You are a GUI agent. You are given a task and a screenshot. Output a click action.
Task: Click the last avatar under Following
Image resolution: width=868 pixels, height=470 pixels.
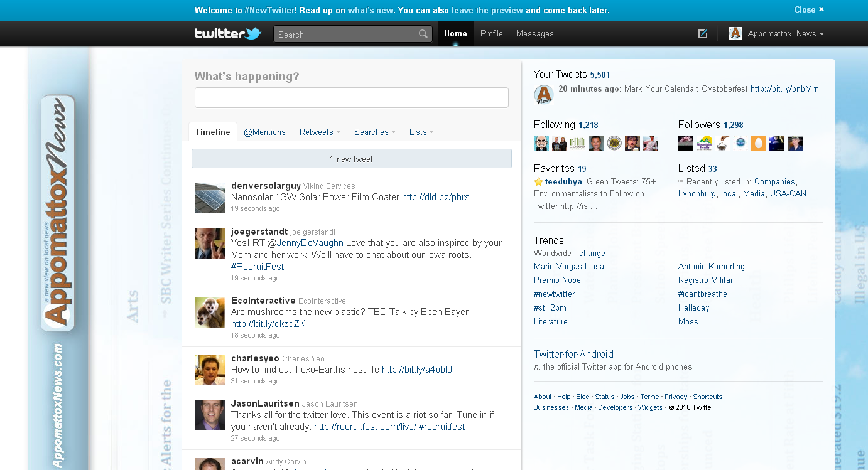pyautogui.click(x=651, y=143)
